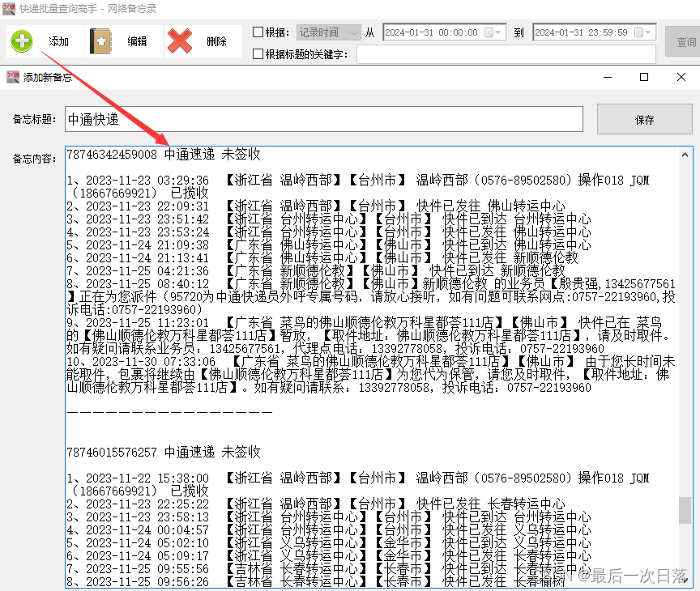Screen dimensions: 700x591
Task: Click the dashed separator line text
Action: [x=169, y=412]
